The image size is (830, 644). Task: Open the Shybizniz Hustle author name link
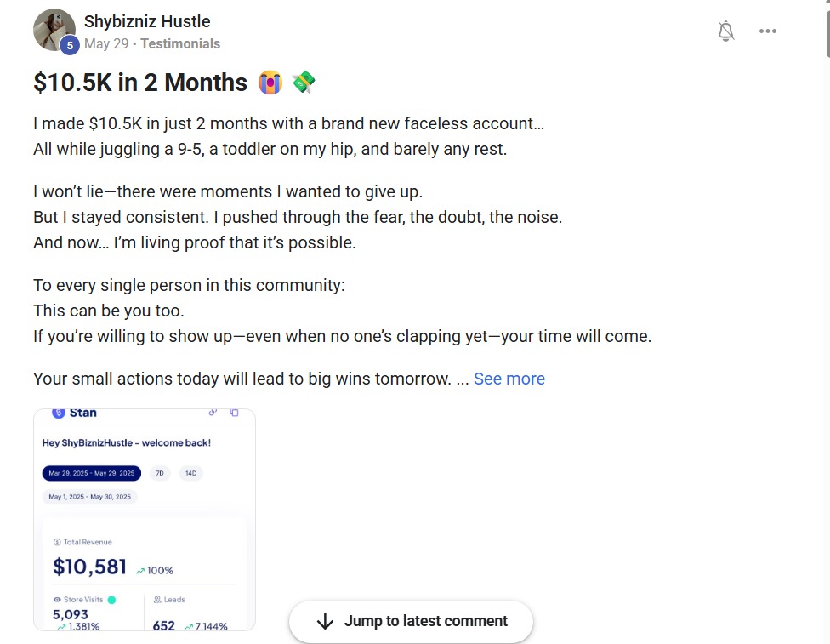coord(147,21)
